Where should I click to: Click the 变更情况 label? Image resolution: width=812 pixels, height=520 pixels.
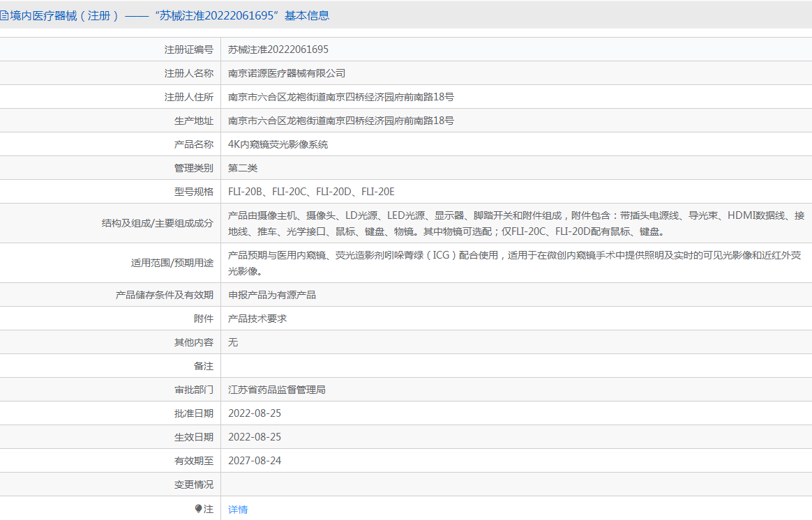[194, 485]
